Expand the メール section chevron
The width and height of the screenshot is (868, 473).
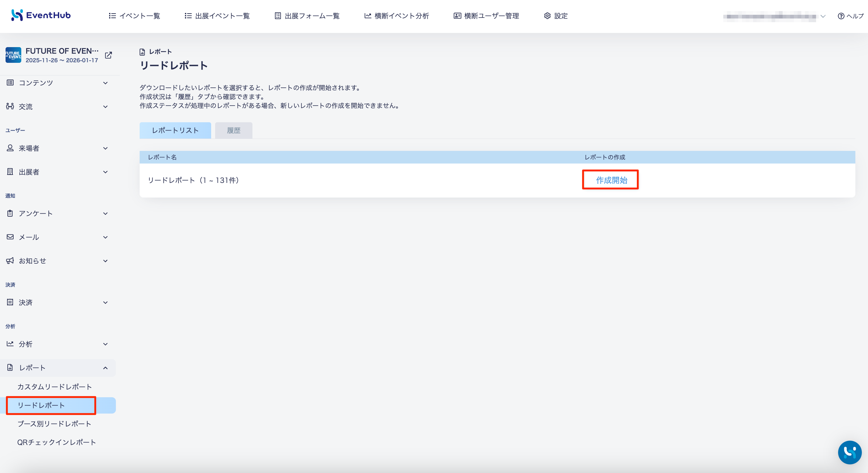[x=105, y=237]
